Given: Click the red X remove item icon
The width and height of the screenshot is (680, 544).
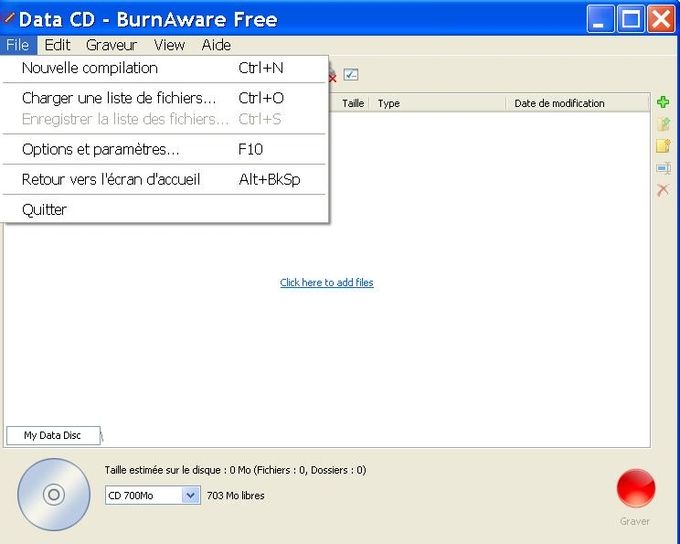Looking at the screenshot, I should (x=663, y=190).
